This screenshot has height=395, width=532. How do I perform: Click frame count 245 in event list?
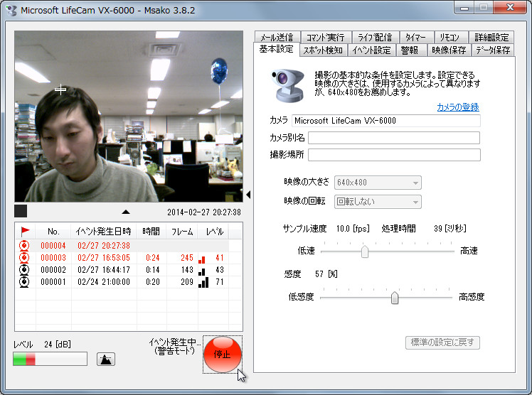pyautogui.click(x=187, y=258)
